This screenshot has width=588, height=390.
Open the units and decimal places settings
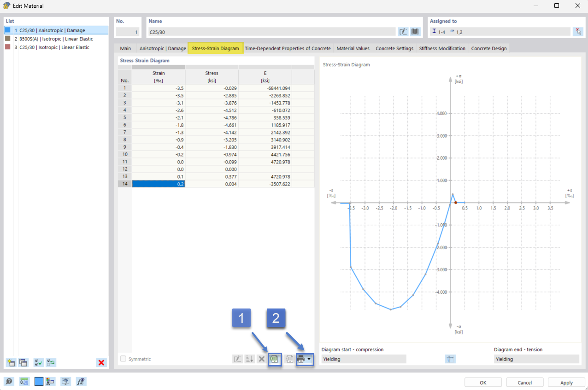click(x=24, y=381)
